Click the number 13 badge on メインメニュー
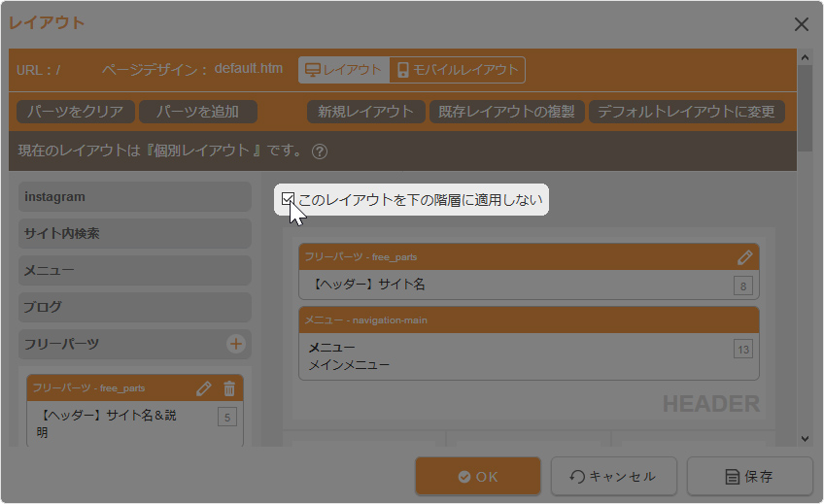This screenshot has height=504, width=824. (743, 350)
